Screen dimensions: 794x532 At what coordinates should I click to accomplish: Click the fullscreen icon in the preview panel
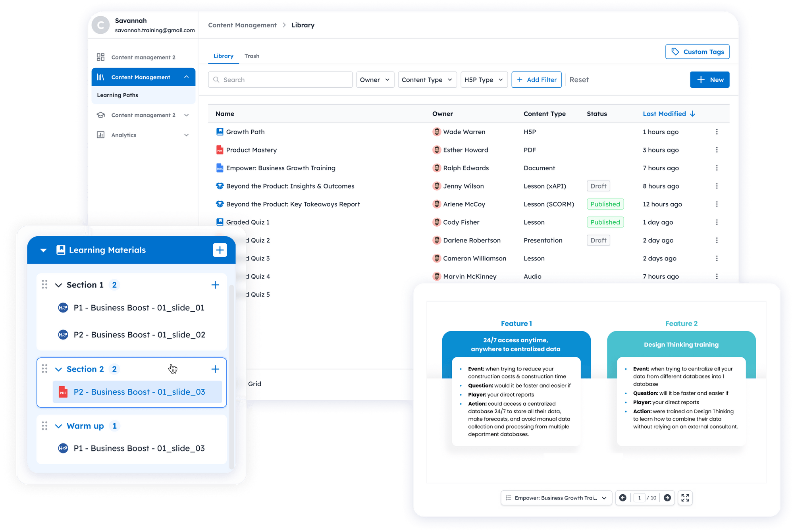pyautogui.click(x=685, y=497)
